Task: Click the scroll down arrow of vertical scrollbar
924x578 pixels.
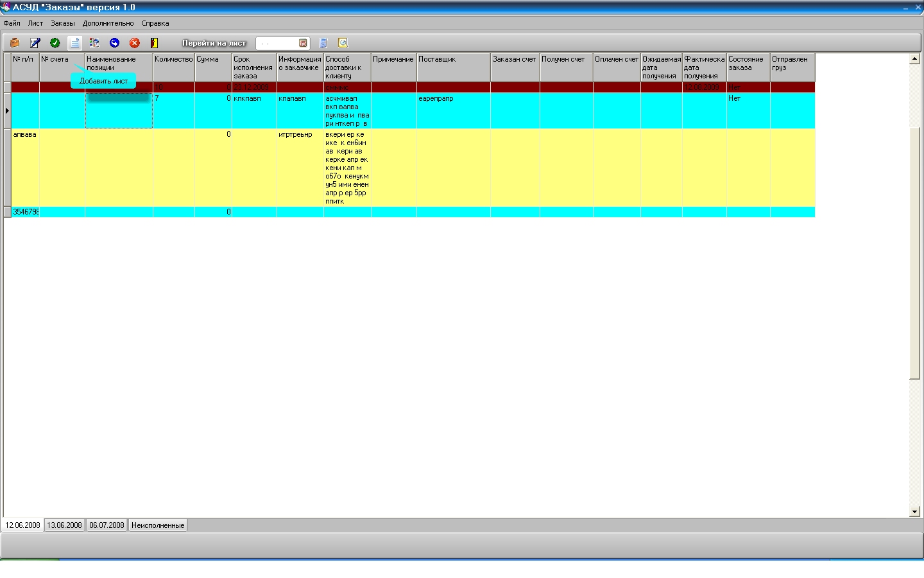Action: pyautogui.click(x=914, y=512)
